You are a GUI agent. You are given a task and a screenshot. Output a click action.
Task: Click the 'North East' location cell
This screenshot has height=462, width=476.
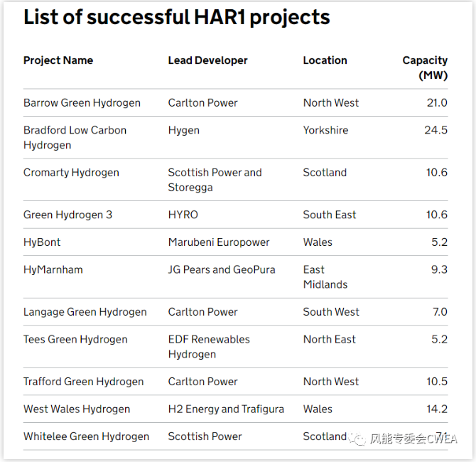click(x=330, y=339)
